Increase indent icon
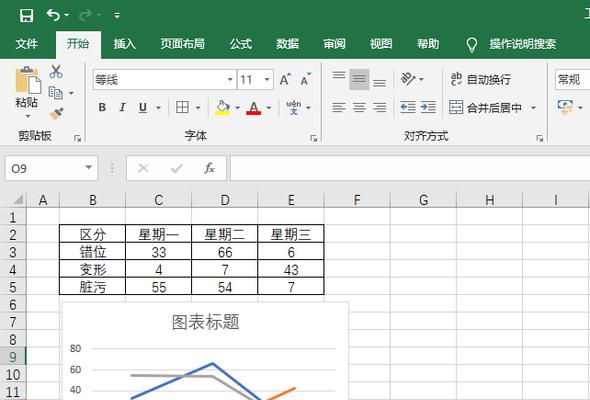The height and width of the screenshot is (400, 590). [428, 108]
